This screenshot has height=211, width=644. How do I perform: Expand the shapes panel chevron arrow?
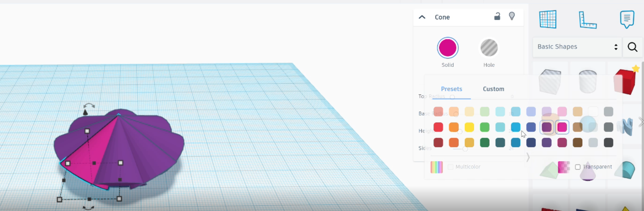pos(641,122)
